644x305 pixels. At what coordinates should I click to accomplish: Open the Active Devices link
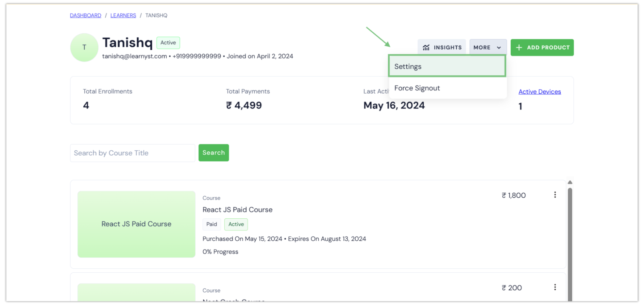(x=539, y=91)
